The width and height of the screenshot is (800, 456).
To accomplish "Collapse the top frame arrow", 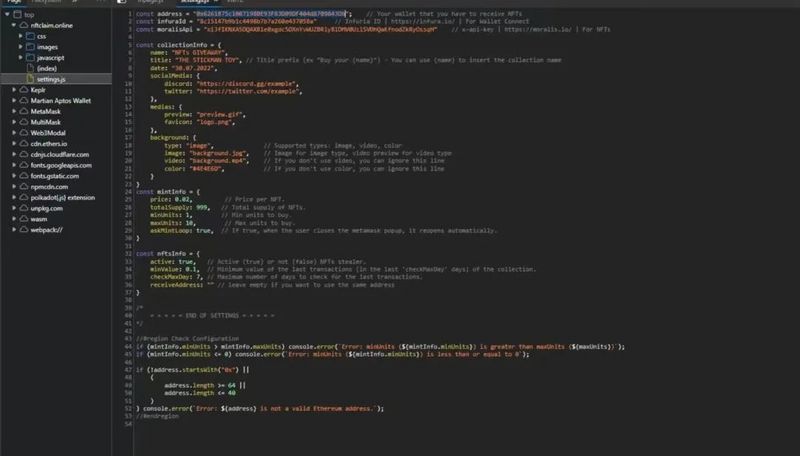I will pos(7,14).
